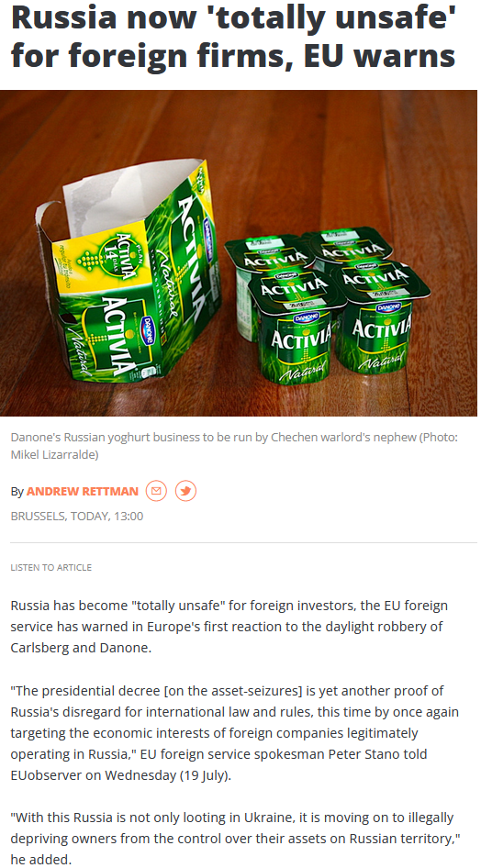This screenshot has width=481, height=868.
Task: Open Andrew Rettman author page link
Action: click(83, 491)
